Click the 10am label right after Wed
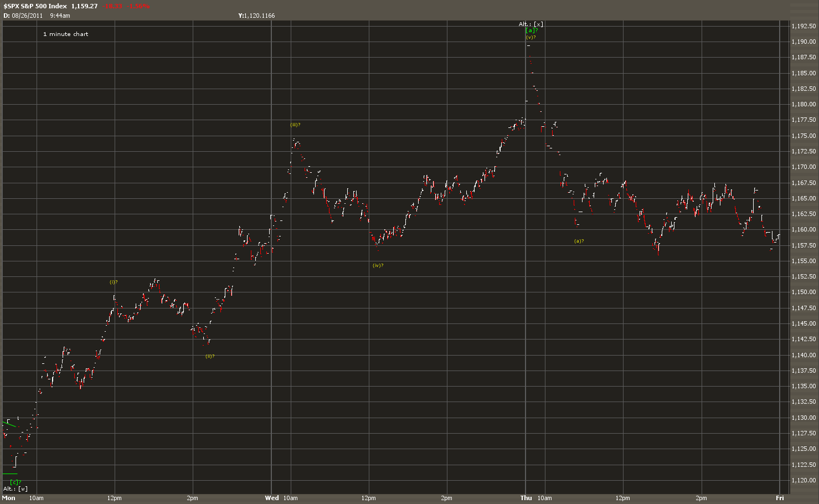The height and width of the screenshot is (504, 819). coord(291,498)
